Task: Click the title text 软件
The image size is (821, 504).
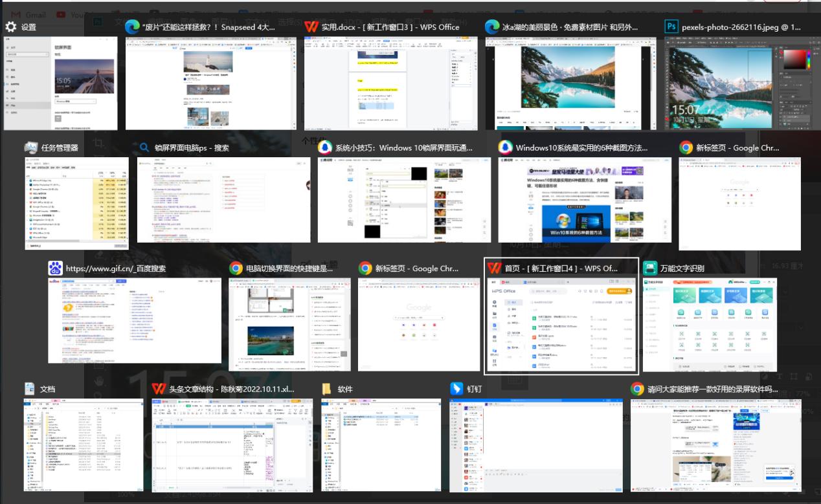Action: 345,389
